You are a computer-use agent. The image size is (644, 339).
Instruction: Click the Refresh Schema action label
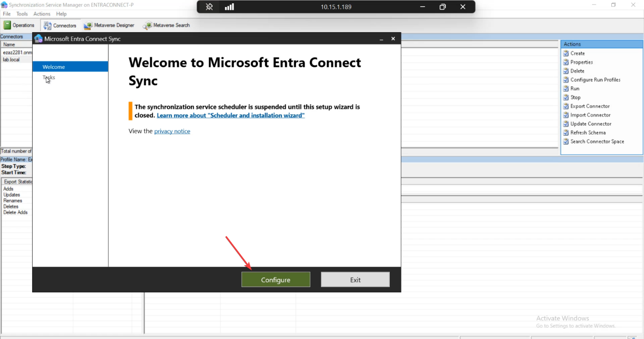point(588,133)
